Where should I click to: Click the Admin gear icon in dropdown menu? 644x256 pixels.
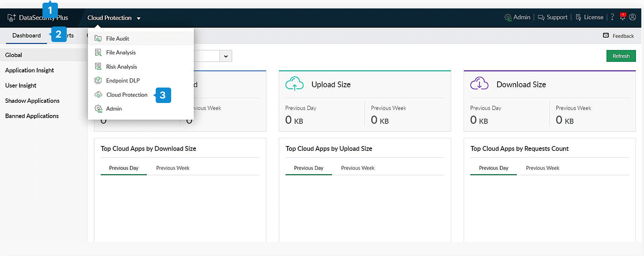click(98, 109)
